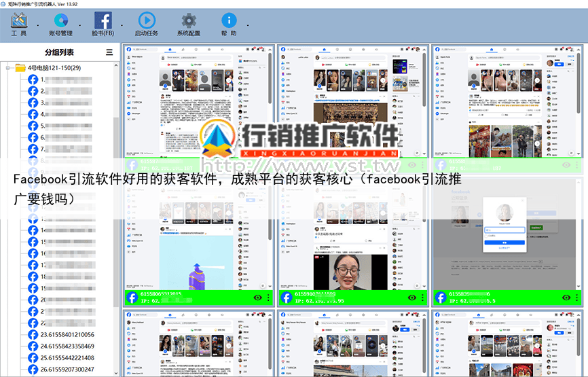
Task: Click Facebook icon on 6155806 status bar
Action: (x=132, y=298)
